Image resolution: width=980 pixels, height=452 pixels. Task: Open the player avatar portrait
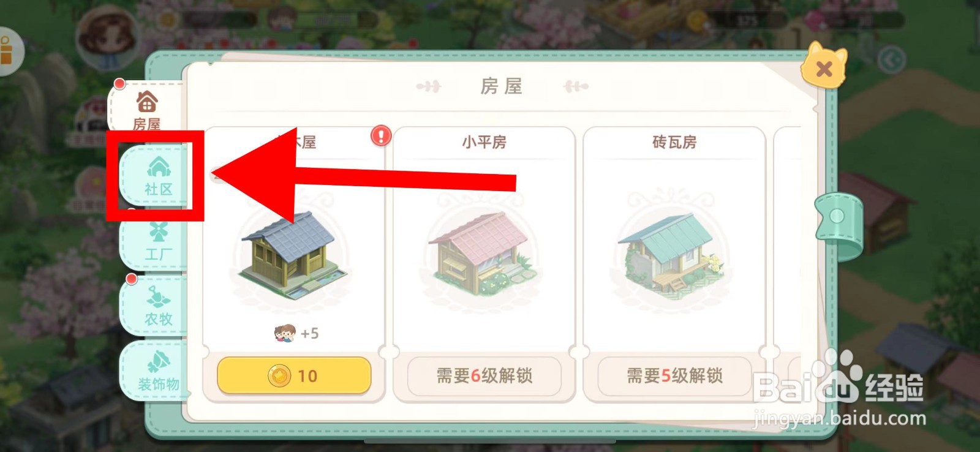pyautogui.click(x=107, y=37)
